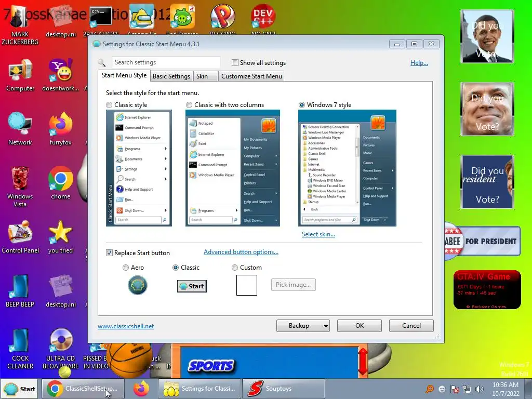The height and width of the screenshot is (399, 532).
Task: Select the Classic start button radio
Action: coord(176,268)
